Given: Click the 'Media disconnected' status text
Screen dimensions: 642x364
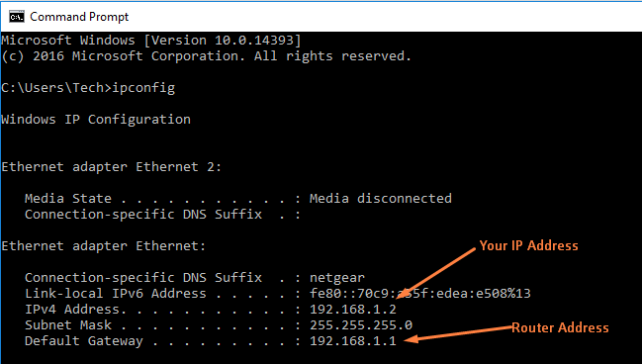Looking at the screenshot, I should click(381, 199).
